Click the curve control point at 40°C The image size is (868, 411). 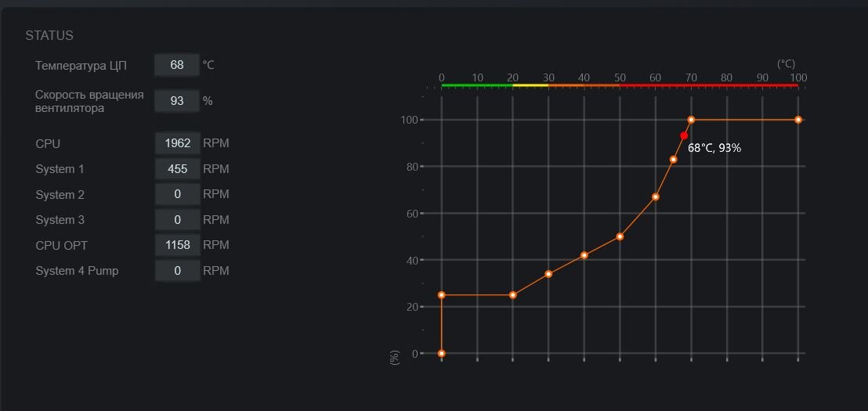[584, 255]
